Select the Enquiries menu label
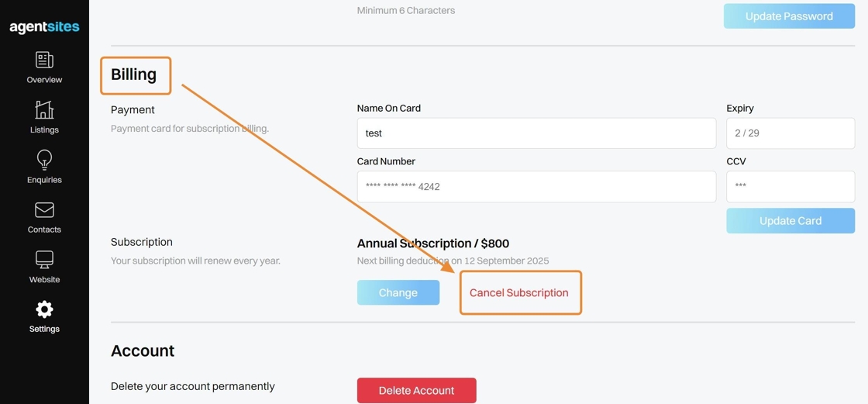Image resolution: width=868 pixels, height=404 pixels. click(x=44, y=180)
